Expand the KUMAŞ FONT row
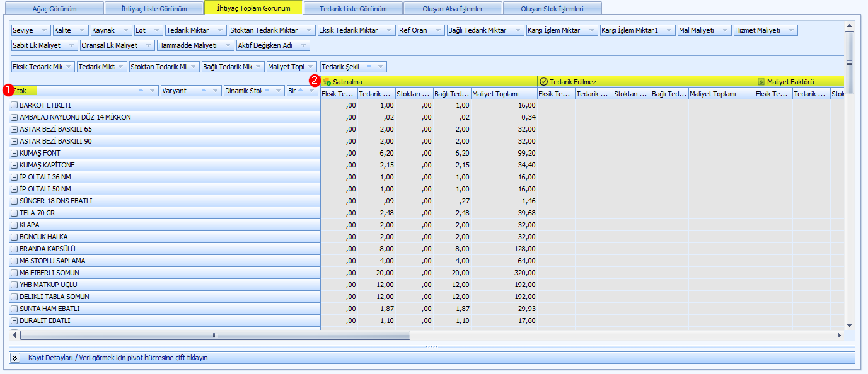 14,153
